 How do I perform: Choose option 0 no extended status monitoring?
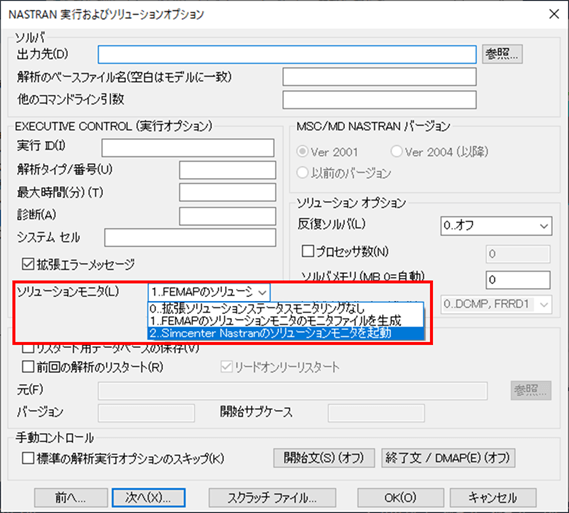tap(286, 309)
